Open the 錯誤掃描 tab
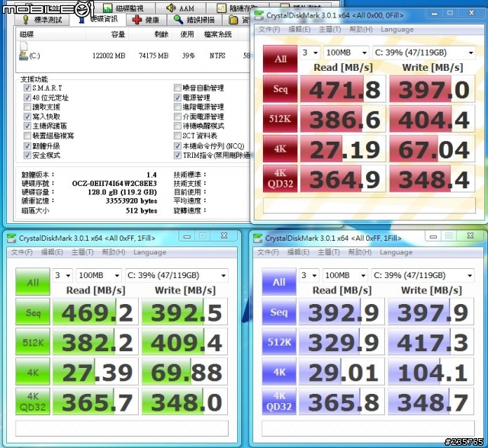 [194, 20]
